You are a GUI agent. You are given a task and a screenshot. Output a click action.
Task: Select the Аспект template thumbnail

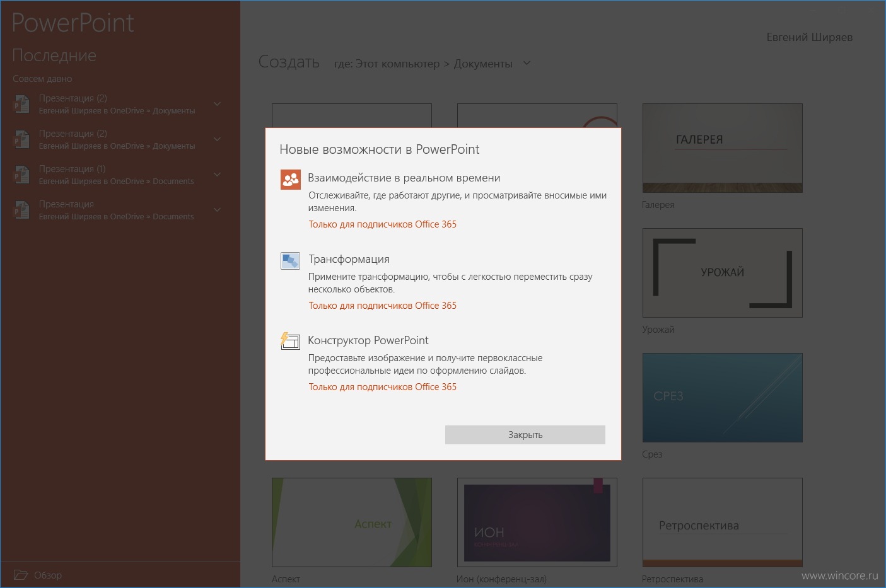(351, 522)
